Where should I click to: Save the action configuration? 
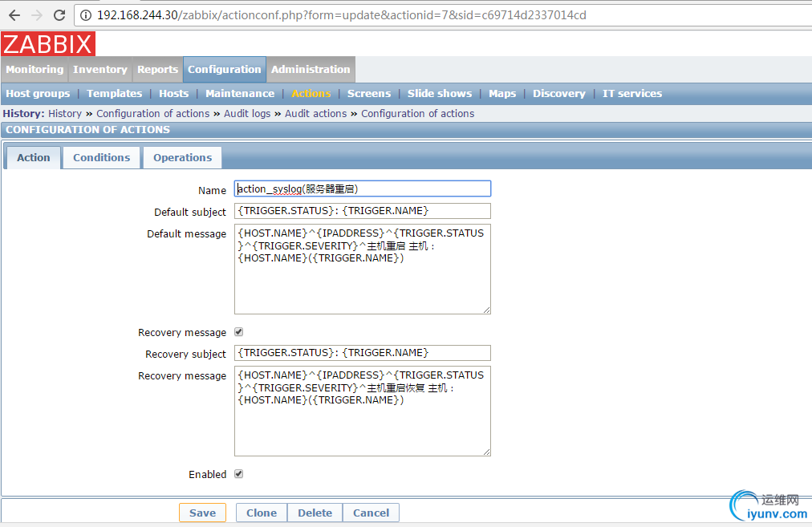coord(202,513)
